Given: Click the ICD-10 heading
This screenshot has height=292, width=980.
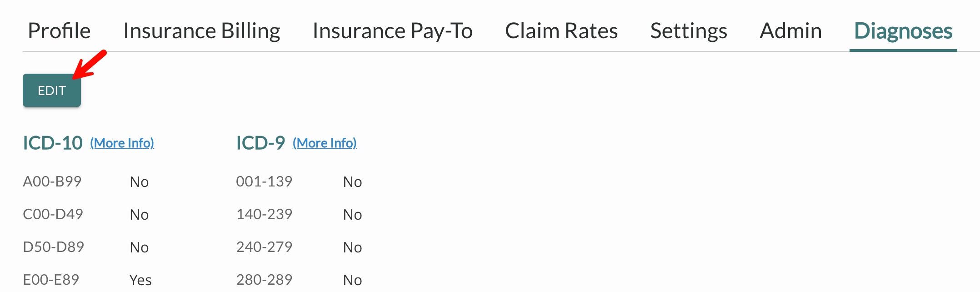Looking at the screenshot, I should [53, 143].
